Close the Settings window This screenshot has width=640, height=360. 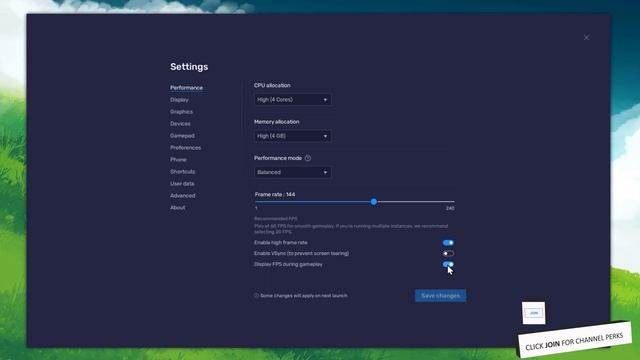[x=586, y=38]
